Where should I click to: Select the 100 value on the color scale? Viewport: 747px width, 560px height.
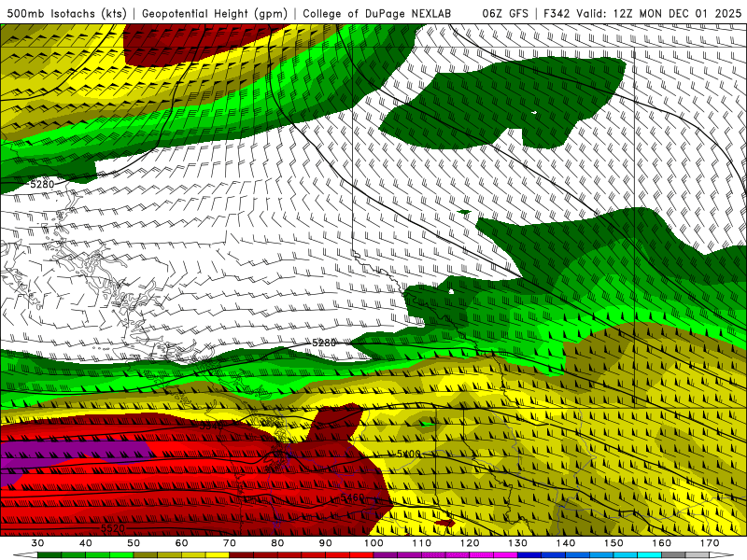tap(373, 543)
